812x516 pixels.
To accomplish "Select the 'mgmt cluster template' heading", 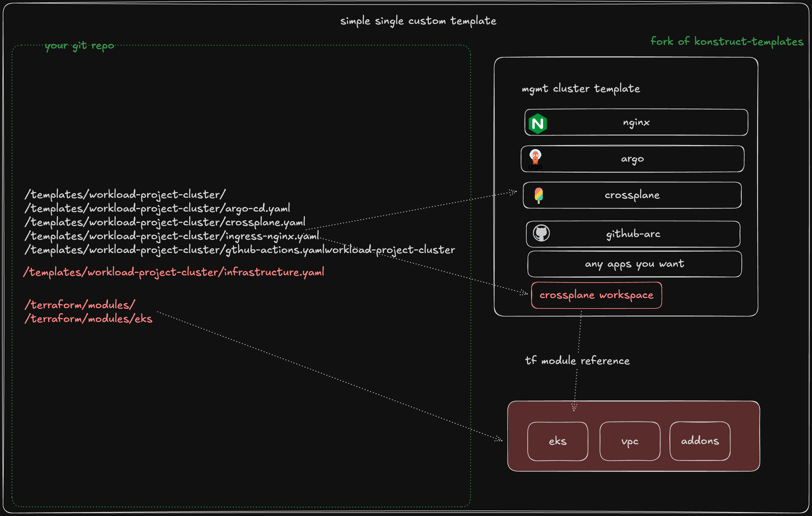I will click(581, 89).
